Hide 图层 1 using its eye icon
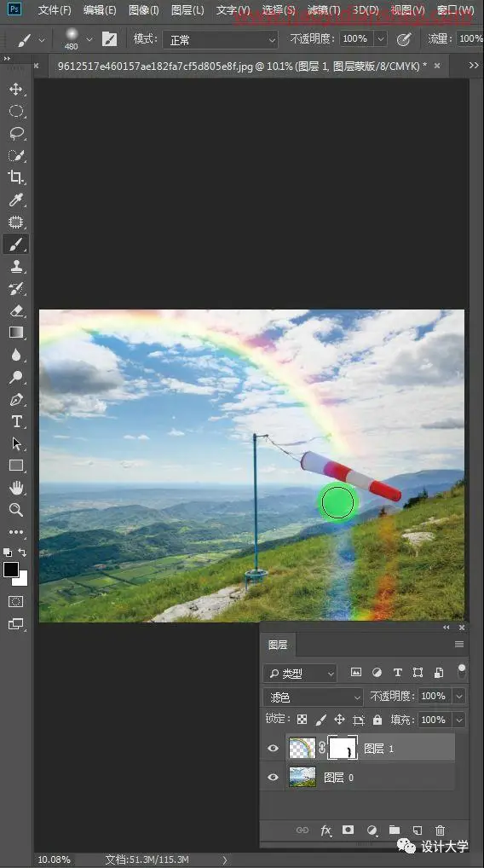This screenshot has width=484, height=868. tap(273, 749)
